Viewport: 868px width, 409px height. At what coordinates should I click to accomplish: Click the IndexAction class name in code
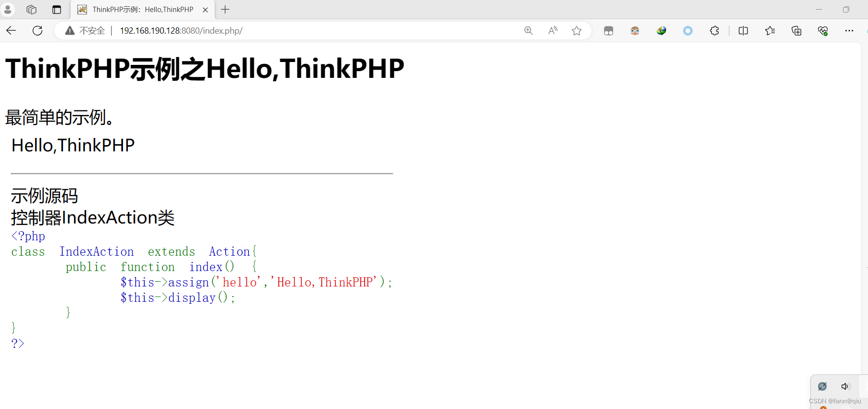pos(97,251)
